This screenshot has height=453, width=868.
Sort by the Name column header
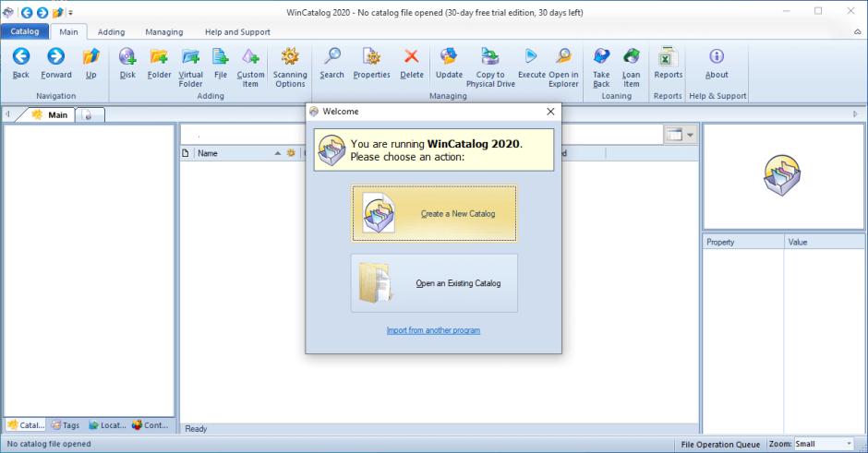238,153
